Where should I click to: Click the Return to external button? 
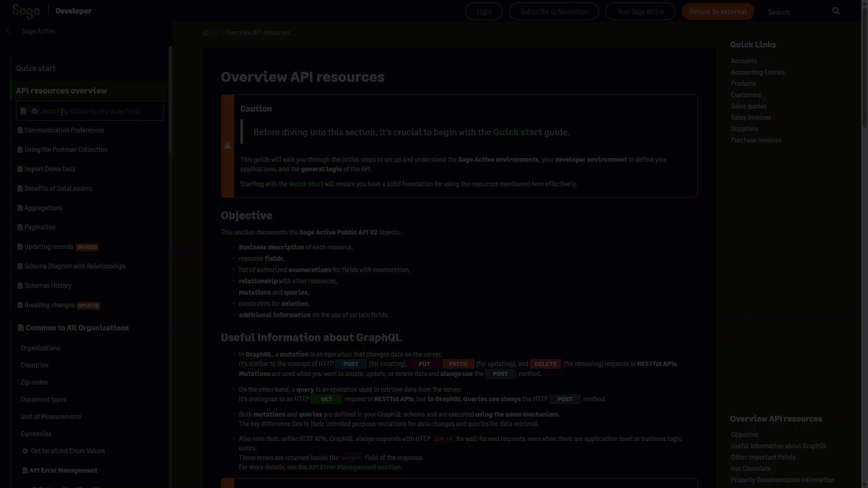coord(717,12)
